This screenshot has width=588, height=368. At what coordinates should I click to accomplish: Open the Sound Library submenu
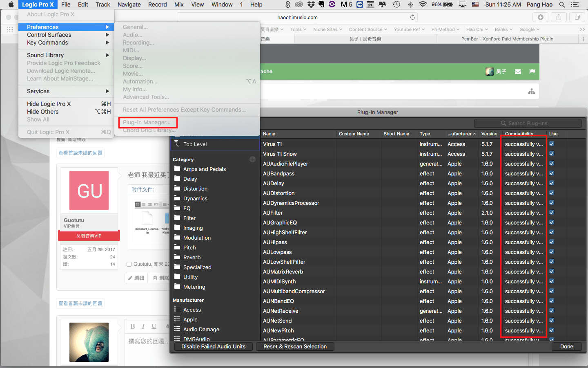(x=66, y=55)
